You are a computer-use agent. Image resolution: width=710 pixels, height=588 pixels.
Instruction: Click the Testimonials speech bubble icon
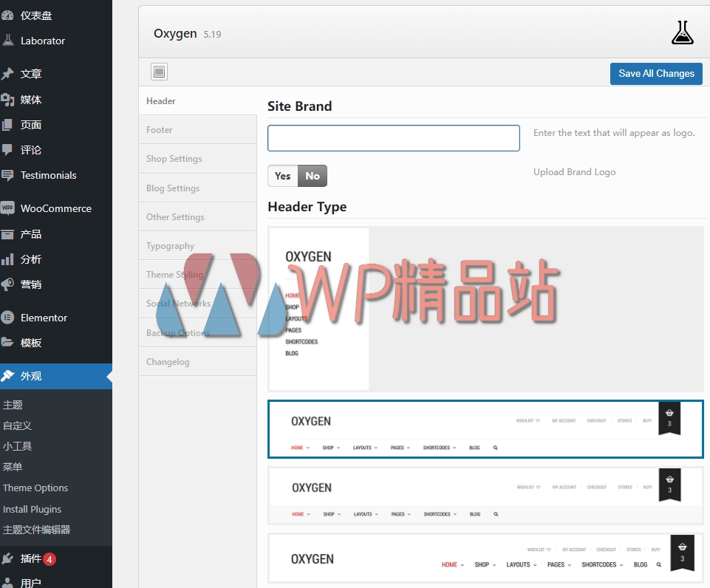point(8,175)
